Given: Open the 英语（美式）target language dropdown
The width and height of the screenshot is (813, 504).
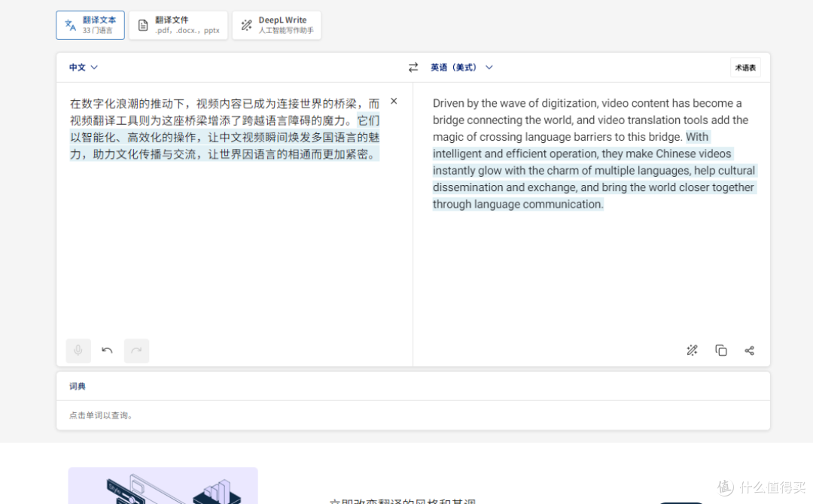Looking at the screenshot, I should 461,68.
